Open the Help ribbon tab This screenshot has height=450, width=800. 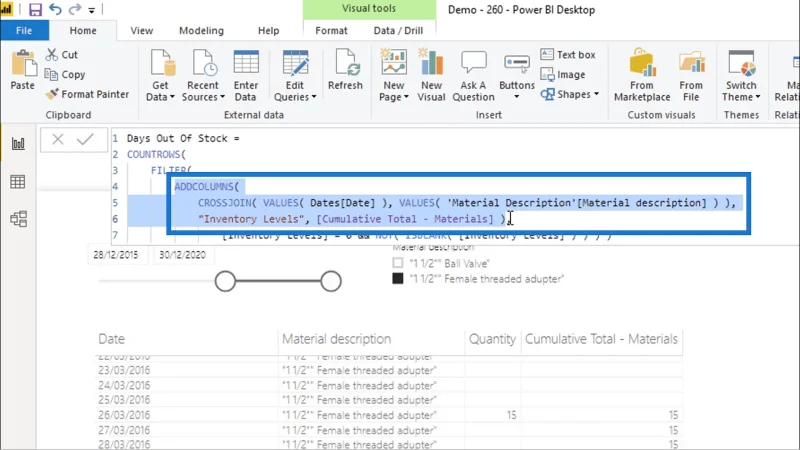(268, 31)
